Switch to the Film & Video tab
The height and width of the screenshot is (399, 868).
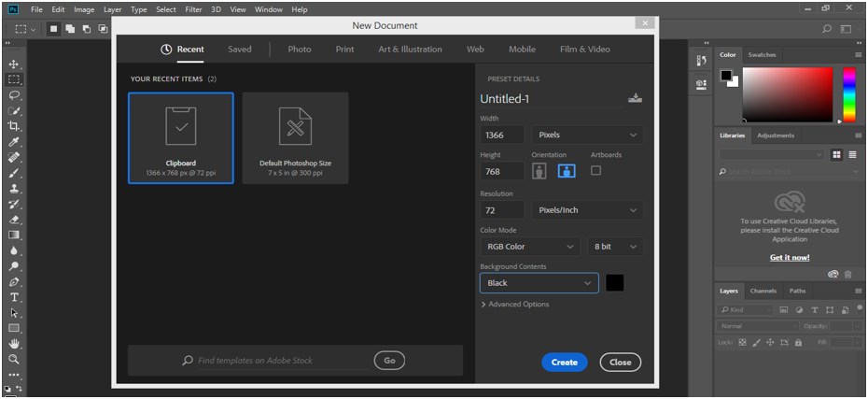[x=584, y=50]
